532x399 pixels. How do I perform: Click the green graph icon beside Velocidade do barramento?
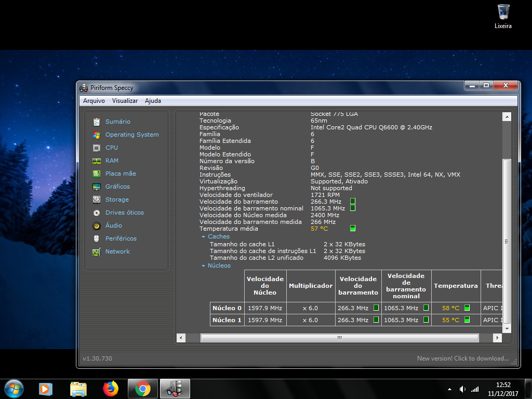[353, 201]
